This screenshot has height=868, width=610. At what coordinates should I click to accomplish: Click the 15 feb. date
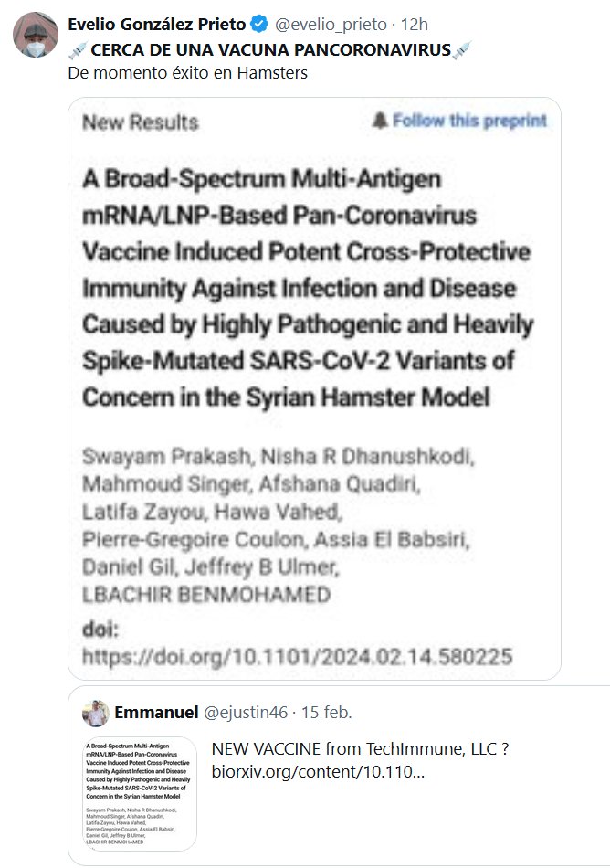point(327,712)
